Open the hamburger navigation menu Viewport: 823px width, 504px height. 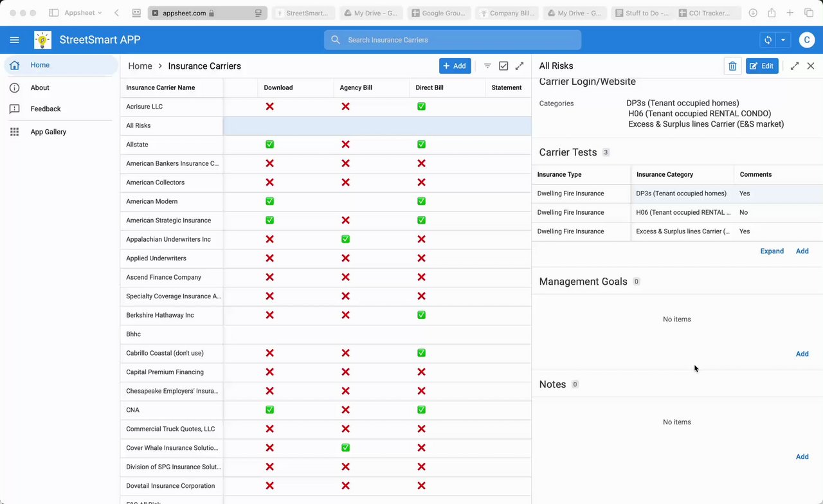pyautogui.click(x=14, y=40)
